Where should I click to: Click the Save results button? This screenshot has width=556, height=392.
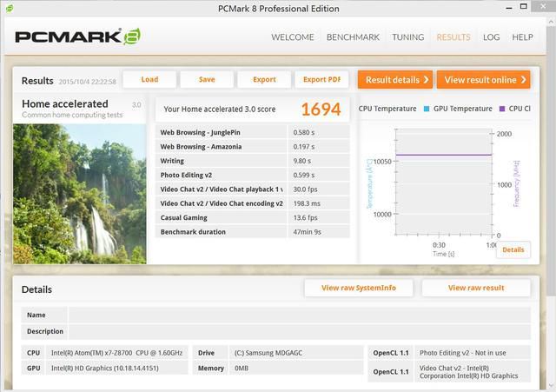(x=207, y=79)
